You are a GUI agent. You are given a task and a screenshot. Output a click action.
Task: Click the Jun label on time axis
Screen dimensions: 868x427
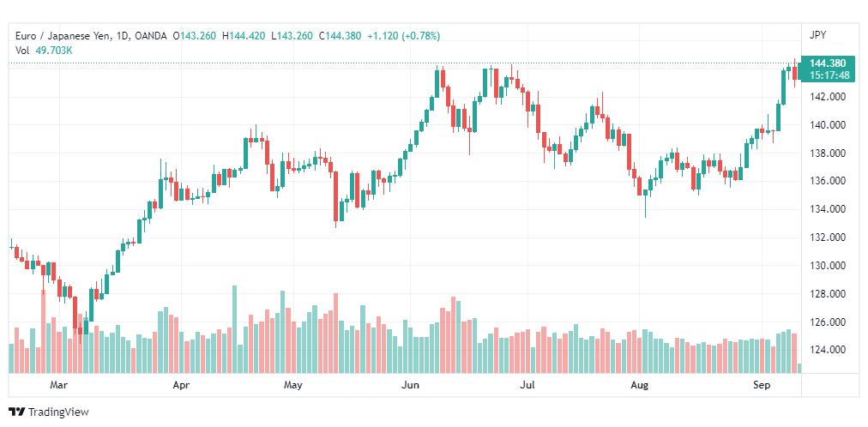pos(410,385)
